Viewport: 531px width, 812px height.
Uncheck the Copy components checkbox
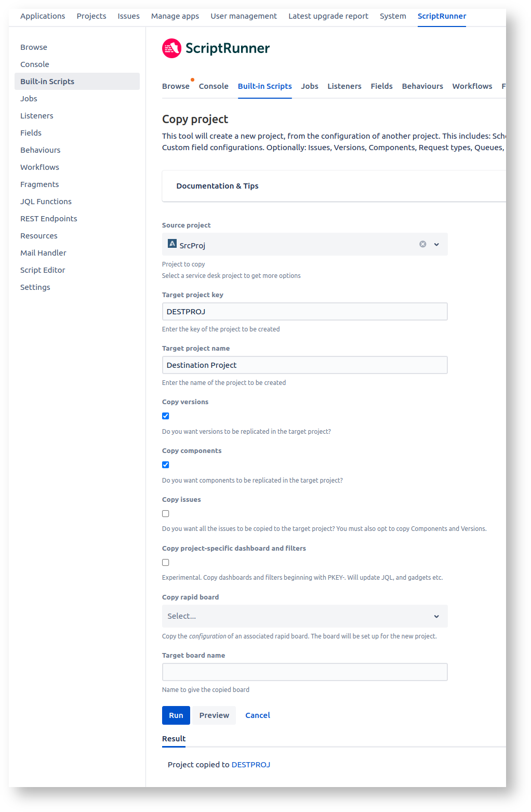[166, 465]
